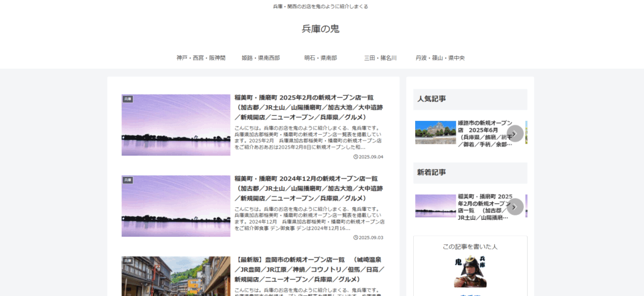Click the clock icon beside 2025.09.04 date
Image resolution: width=644 pixels, height=296 pixels.
(356, 157)
